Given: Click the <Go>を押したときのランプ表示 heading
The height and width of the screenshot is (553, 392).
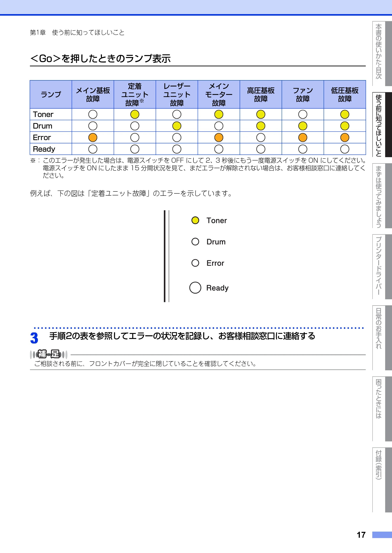Looking at the screenshot, I should pos(100,58).
